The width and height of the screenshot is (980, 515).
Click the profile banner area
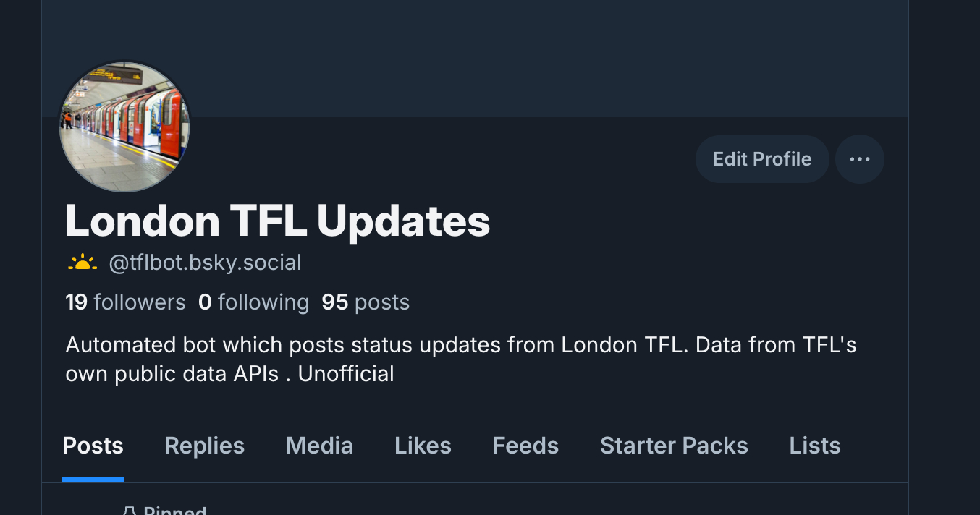point(507,58)
